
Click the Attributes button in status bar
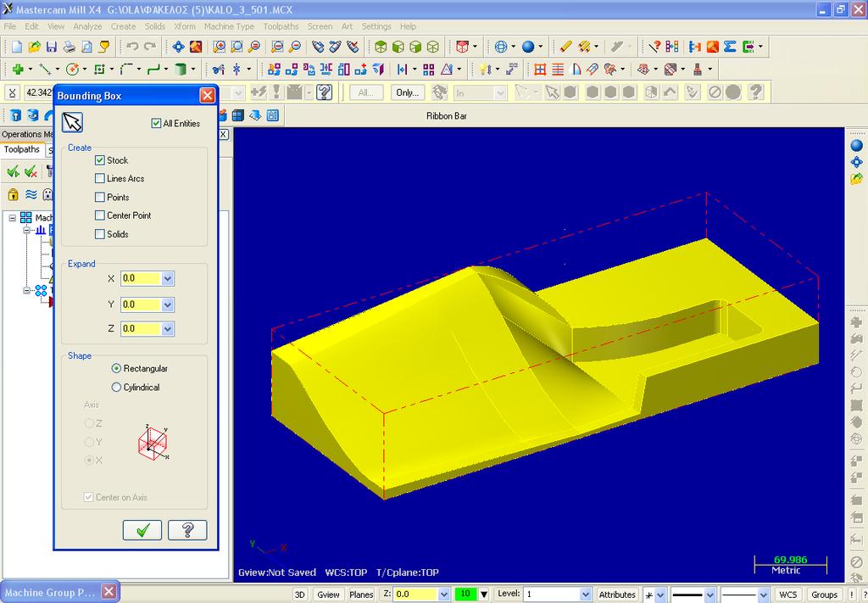617,595
